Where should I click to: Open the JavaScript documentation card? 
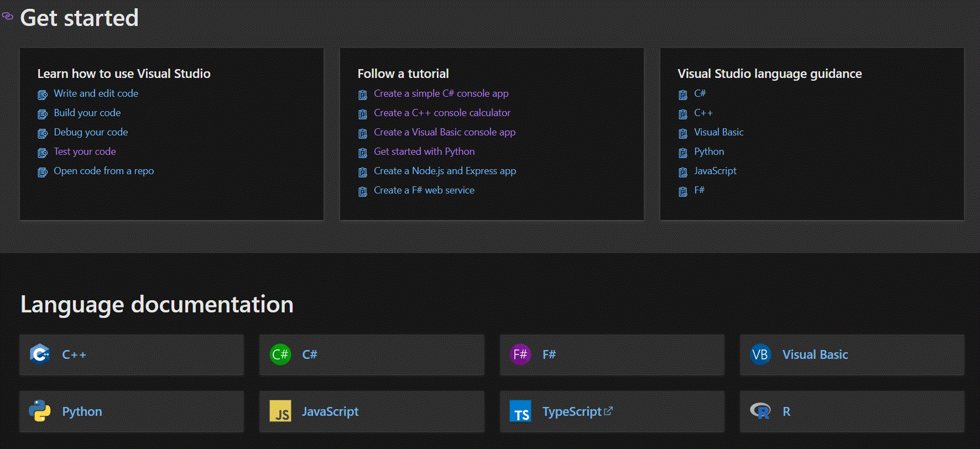[372, 411]
